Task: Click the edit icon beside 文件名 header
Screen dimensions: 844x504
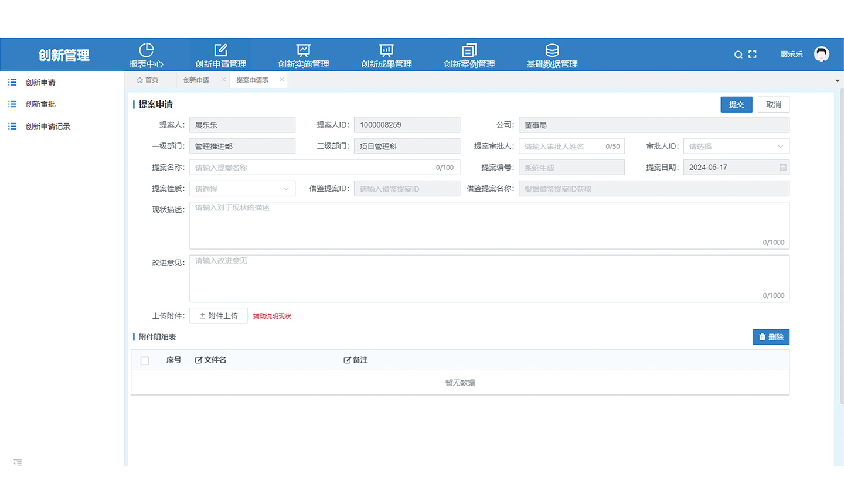Action: coord(198,360)
